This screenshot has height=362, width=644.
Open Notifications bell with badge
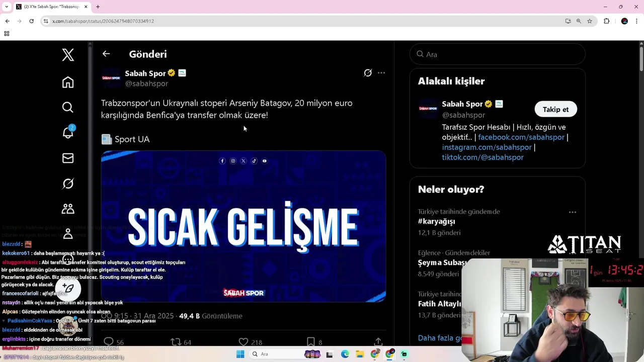[68, 132]
